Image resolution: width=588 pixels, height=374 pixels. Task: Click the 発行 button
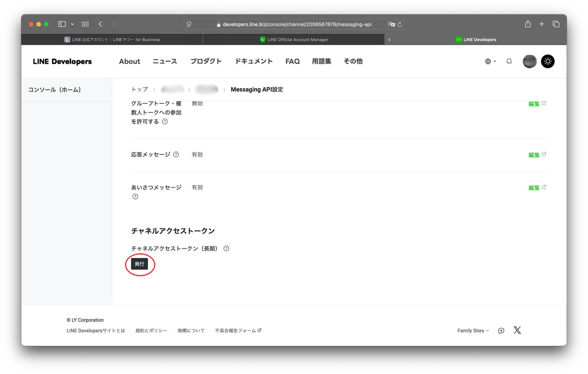click(140, 264)
